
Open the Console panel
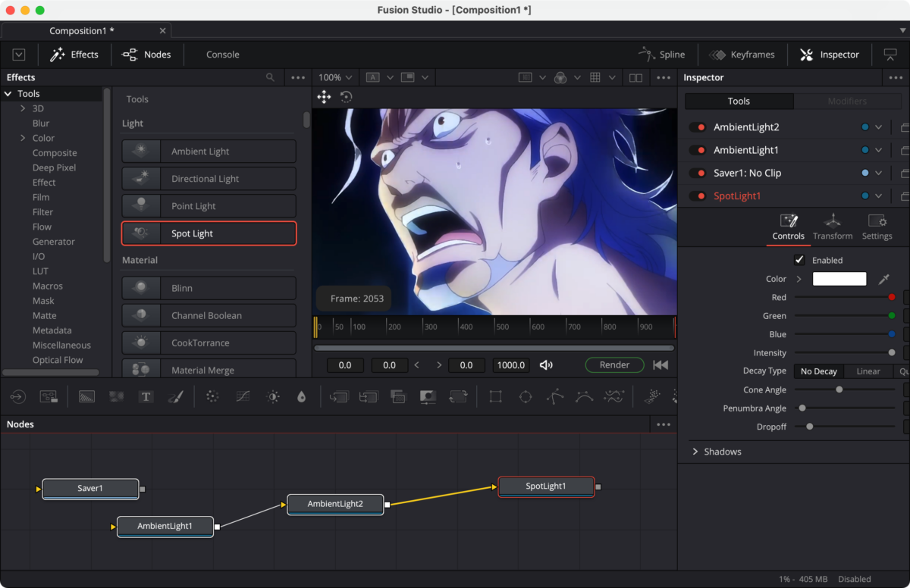pos(223,55)
